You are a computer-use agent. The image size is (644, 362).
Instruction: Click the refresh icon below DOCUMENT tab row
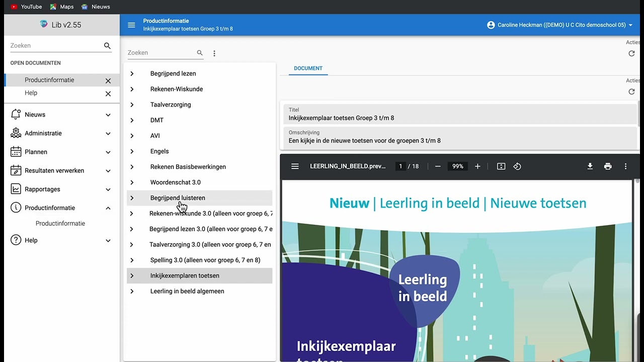(632, 92)
